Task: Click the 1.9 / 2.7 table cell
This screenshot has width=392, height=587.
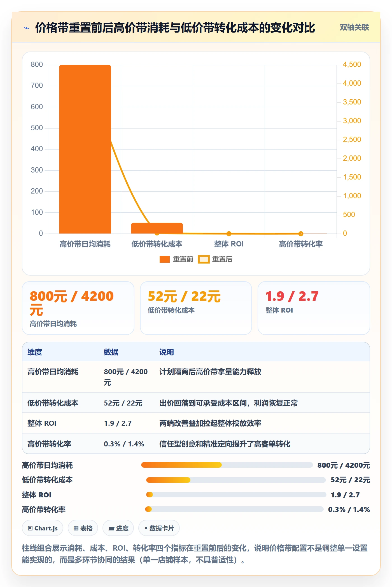Action: 118,423
